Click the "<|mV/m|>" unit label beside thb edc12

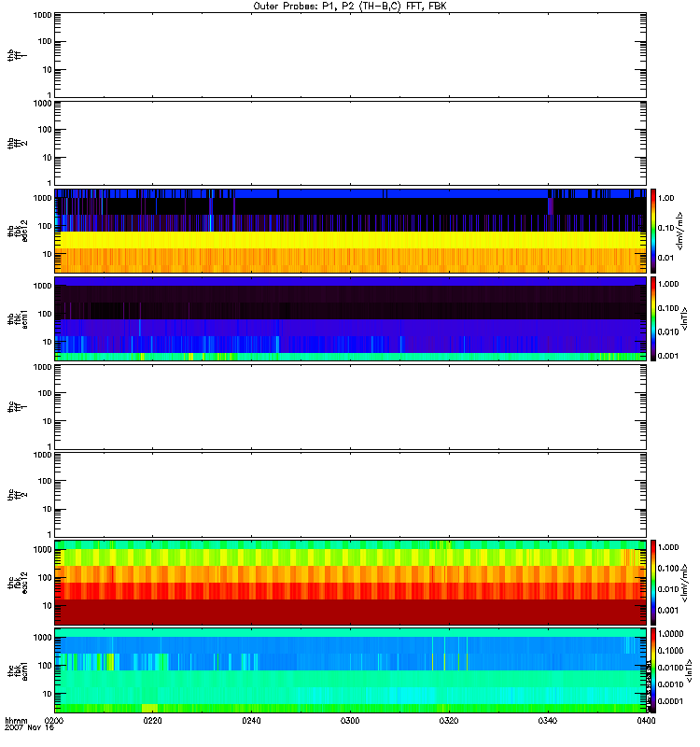tap(680, 231)
